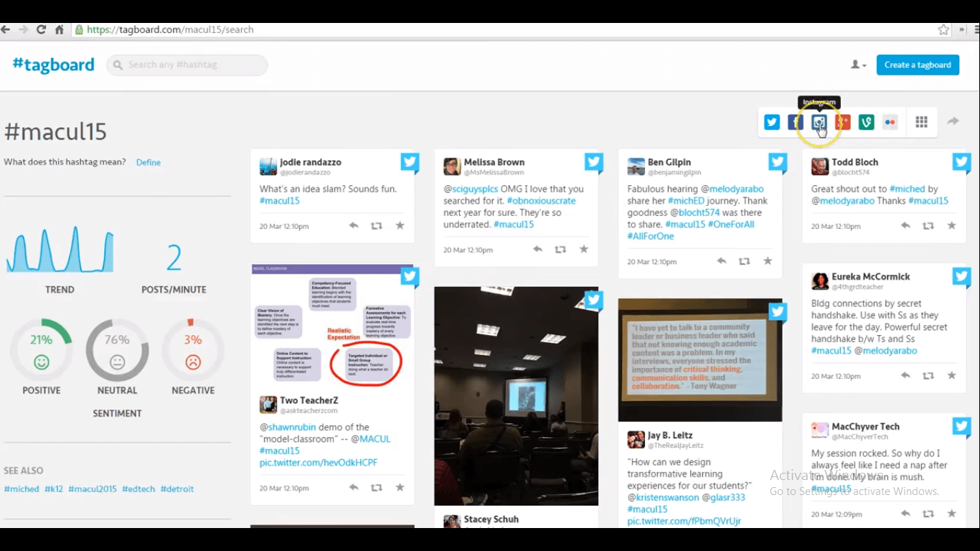Open the conference room photo thumbnail
This screenshot has height=551, width=980.
(517, 396)
